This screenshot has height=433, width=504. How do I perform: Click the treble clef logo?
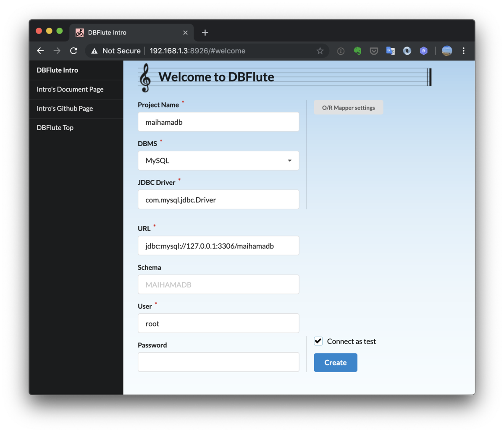(x=145, y=78)
